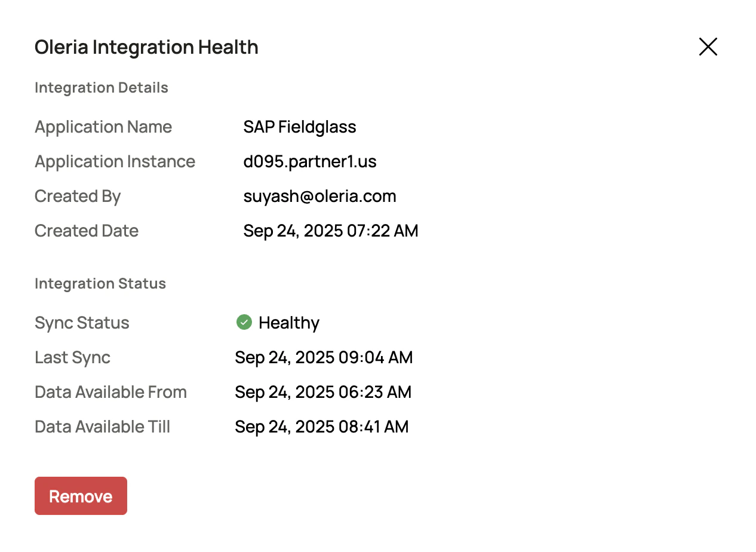
Task: Click the Application Instance label
Action: 115,161
